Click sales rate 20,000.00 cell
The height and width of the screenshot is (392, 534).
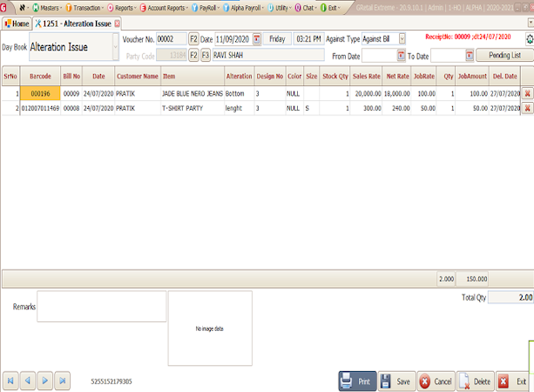[366, 93]
